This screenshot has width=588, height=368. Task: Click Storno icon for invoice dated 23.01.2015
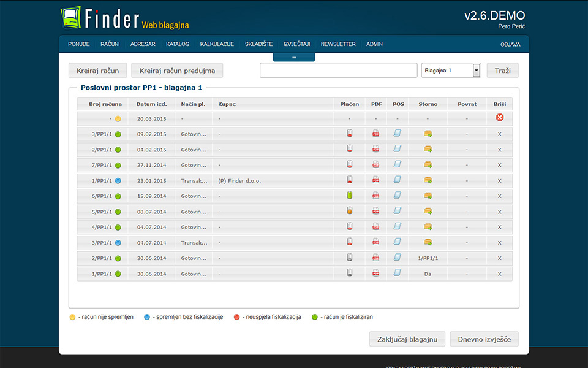[428, 180]
